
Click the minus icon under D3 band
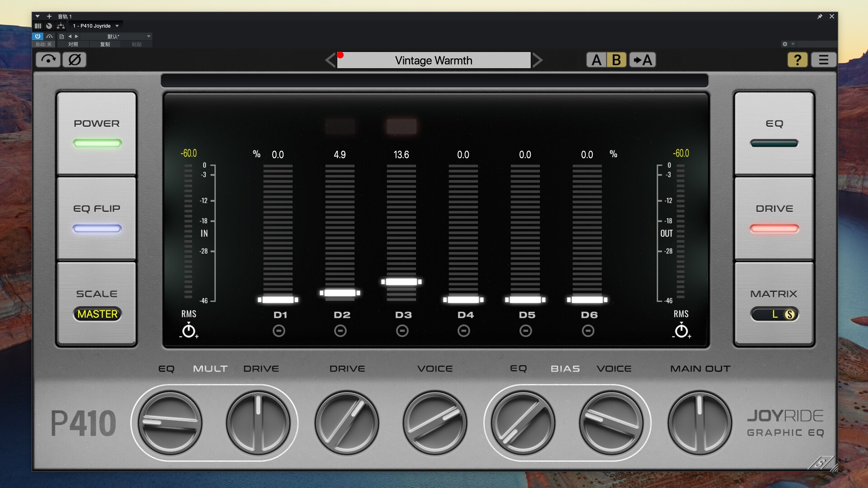(402, 331)
